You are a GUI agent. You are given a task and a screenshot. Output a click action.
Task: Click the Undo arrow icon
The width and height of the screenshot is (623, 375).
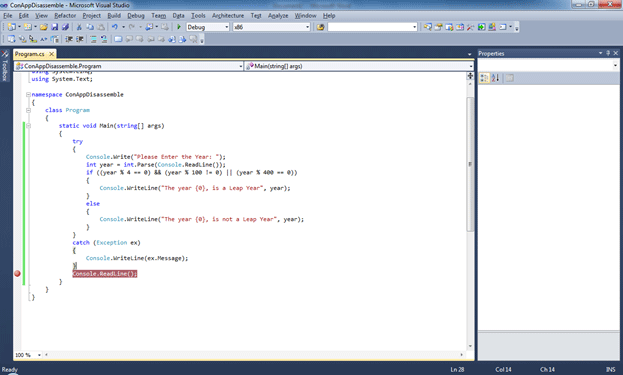coord(115,27)
